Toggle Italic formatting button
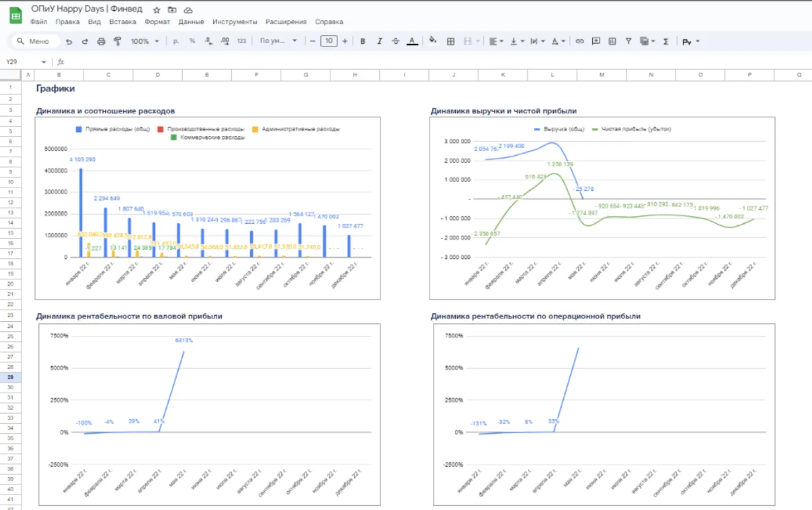812x510 pixels. [x=379, y=42]
